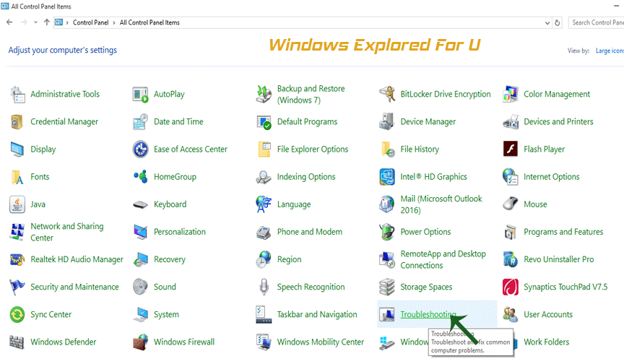Viewport: 624px width, 364px height.
Task: Open the Keyboard icon
Action: tap(141, 205)
